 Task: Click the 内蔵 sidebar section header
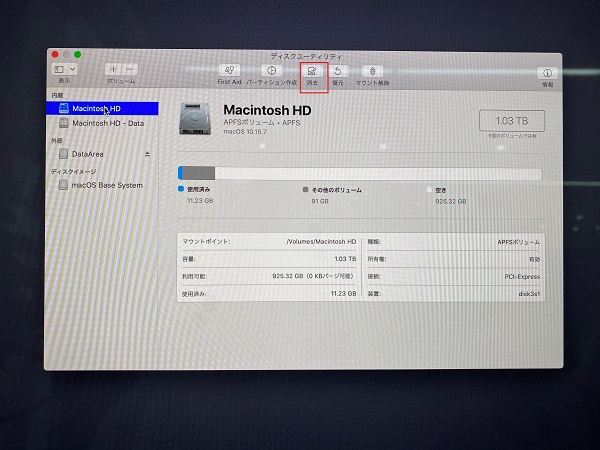point(57,95)
